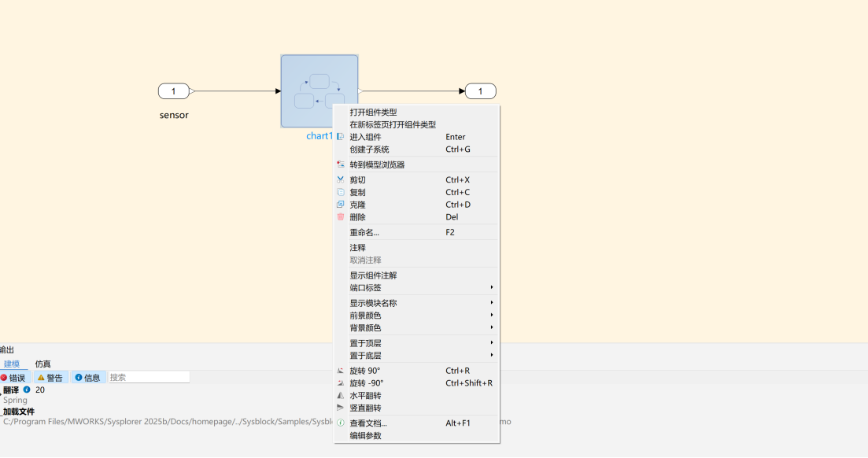
Task: Switch to the 建模 output tab
Action: [x=12, y=364]
